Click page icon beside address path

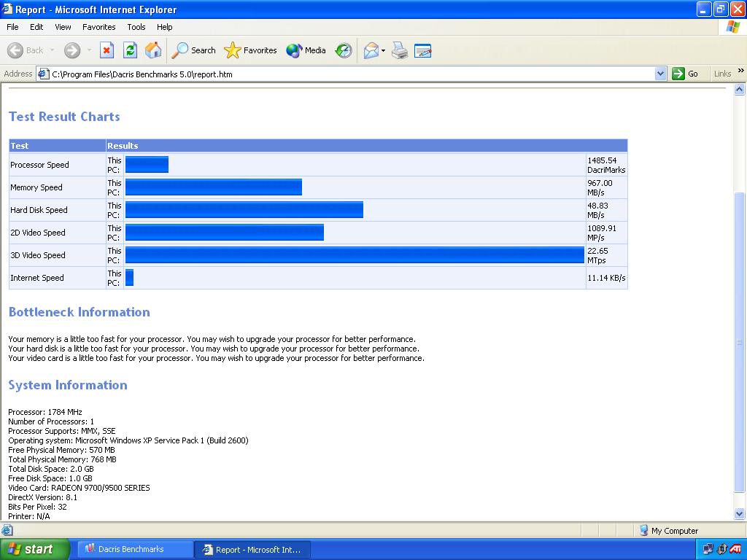coord(43,74)
